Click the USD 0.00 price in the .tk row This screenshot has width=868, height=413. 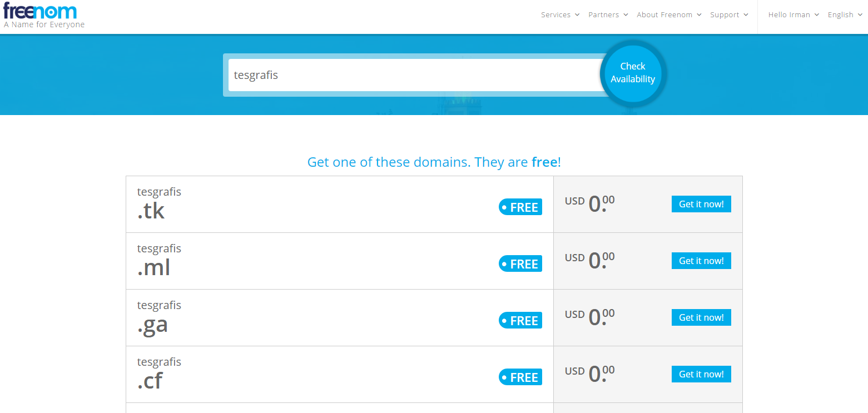pyautogui.click(x=590, y=204)
